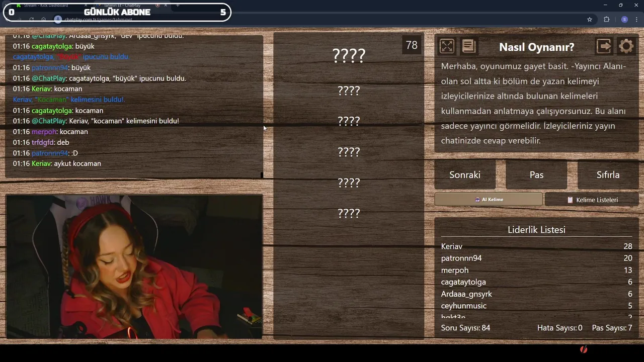This screenshot has height=362, width=644.
Task: Open the Chrome profile avatar
Action: (624, 19)
